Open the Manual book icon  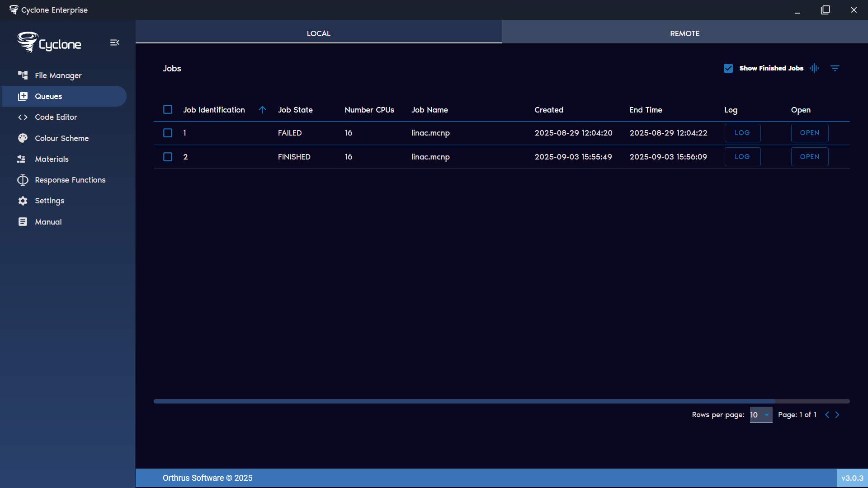(23, 222)
